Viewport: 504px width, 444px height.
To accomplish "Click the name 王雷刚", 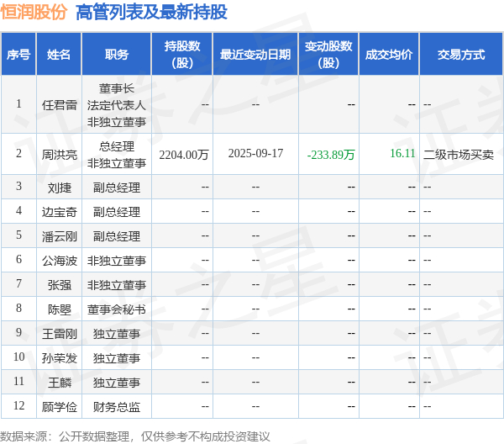I will point(59,334).
